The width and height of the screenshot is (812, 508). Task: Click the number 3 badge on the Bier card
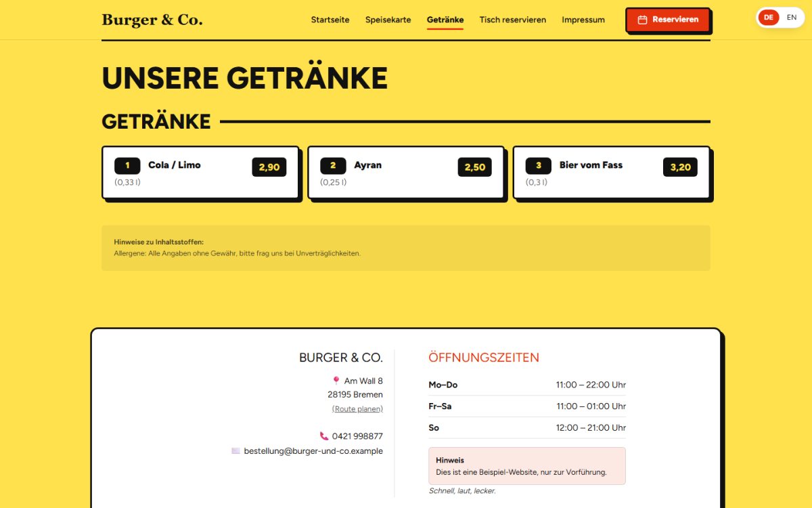[539, 165]
